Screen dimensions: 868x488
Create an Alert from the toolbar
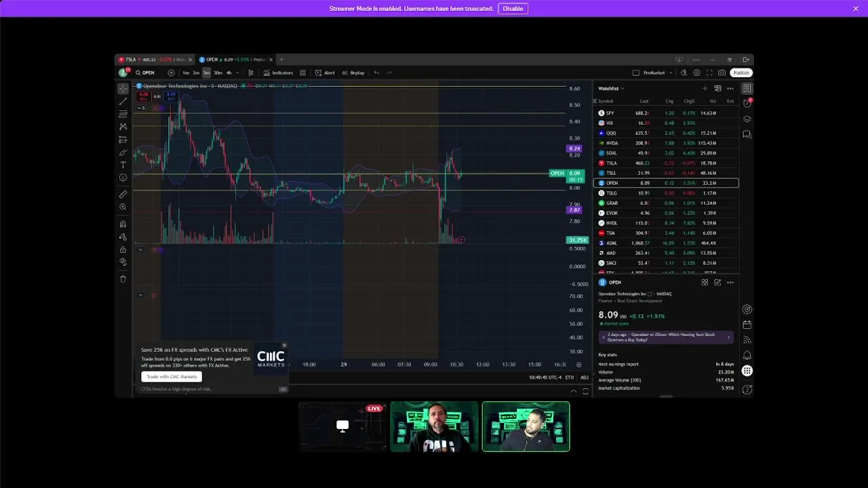(x=325, y=73)
